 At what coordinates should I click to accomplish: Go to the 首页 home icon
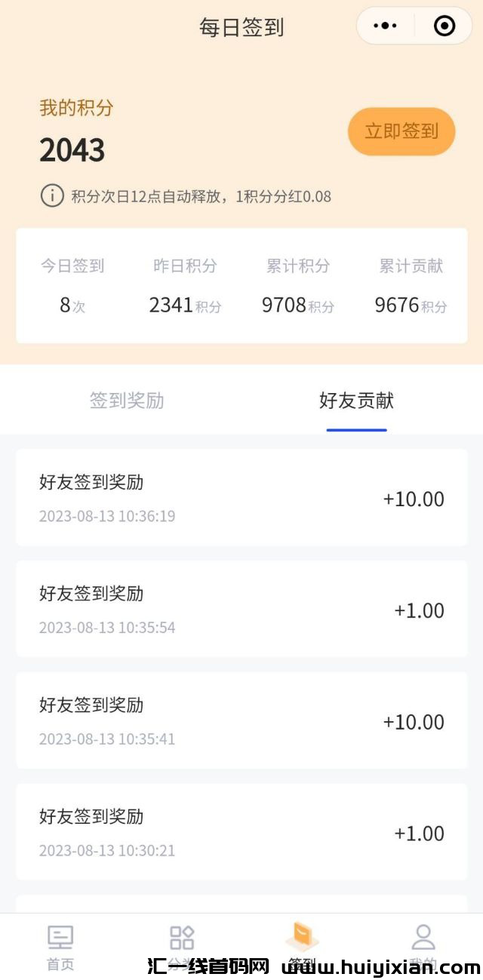tap(60, 939)
